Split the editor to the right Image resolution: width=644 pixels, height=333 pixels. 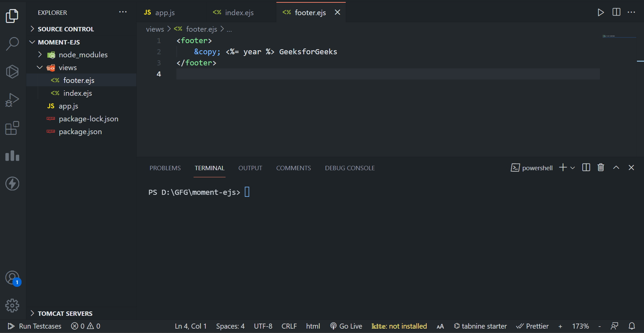click(616, 12)
